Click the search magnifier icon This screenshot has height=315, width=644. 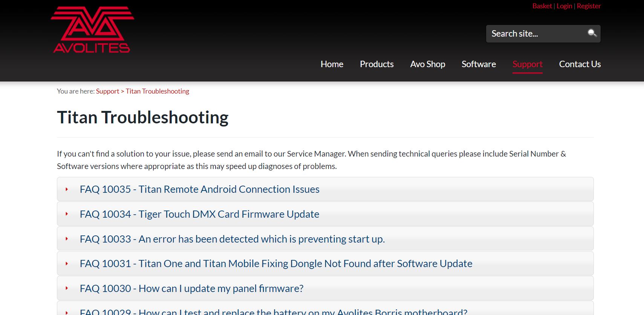coord(592,33)
